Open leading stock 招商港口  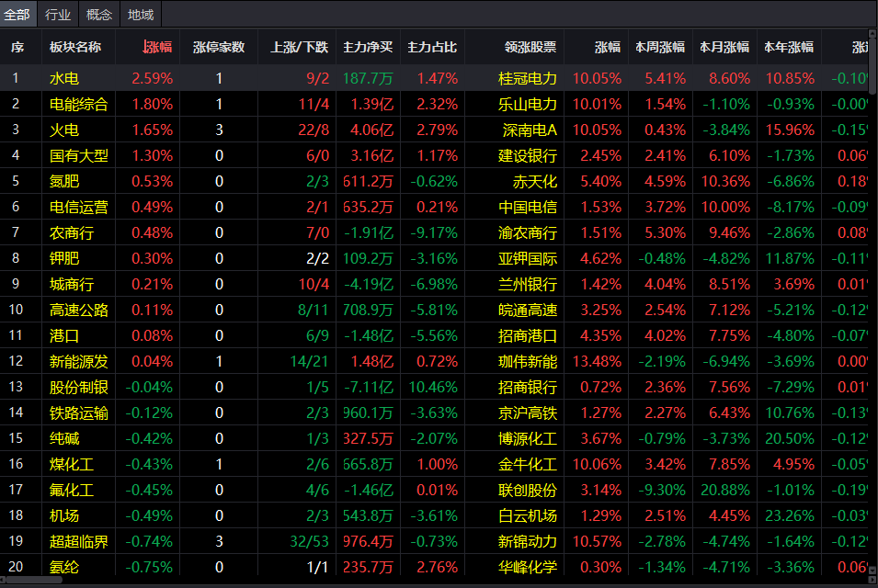coord(528,335)
